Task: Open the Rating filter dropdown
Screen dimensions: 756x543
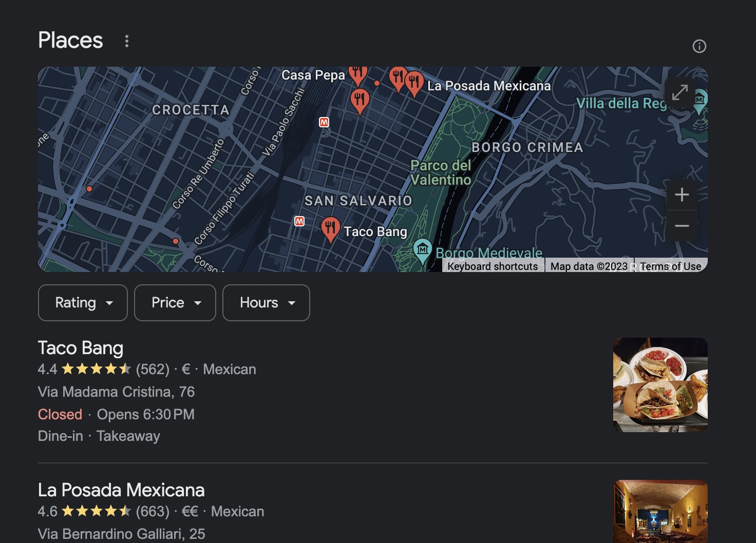Action: click(83, 303)
